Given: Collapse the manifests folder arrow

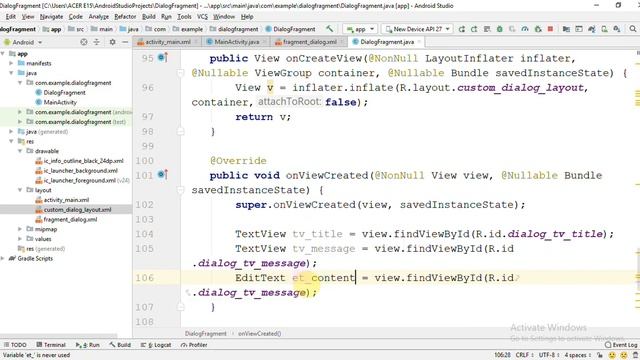Looking at the screenshot, I should tap(11, 63).
